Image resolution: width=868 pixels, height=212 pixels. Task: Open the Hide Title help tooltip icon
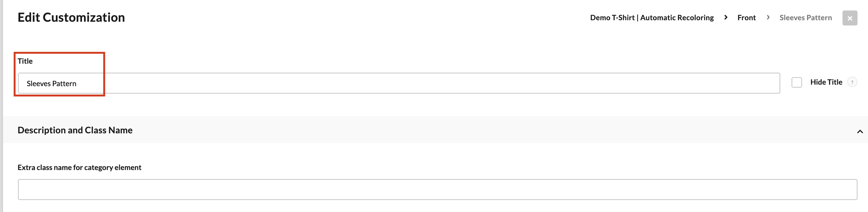[852, 82]
